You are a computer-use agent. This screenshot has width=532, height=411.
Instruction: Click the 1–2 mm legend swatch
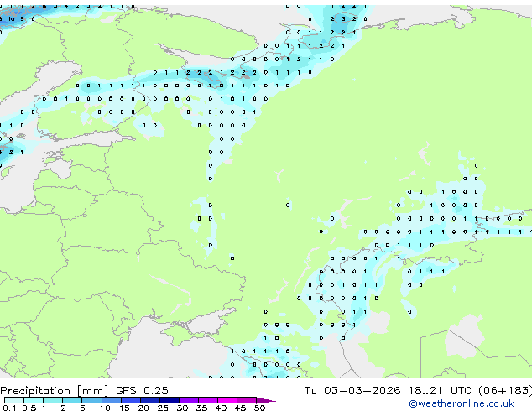pyautogui.click(x=53, y=400)
